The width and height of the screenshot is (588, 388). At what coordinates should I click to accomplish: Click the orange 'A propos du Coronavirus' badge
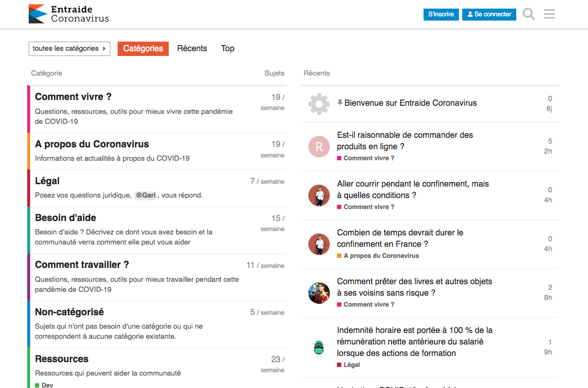click(381, 255)
